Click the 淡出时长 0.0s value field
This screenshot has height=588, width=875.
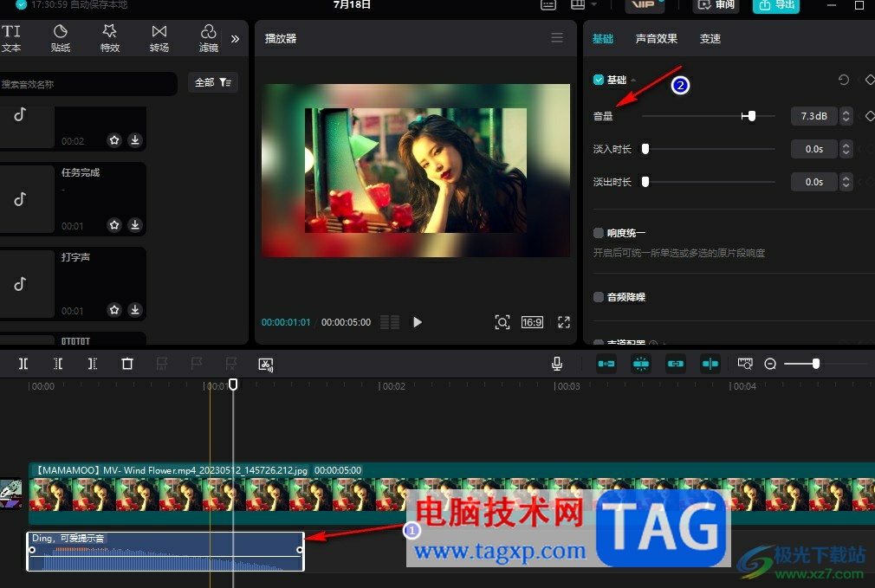(813, 182)
